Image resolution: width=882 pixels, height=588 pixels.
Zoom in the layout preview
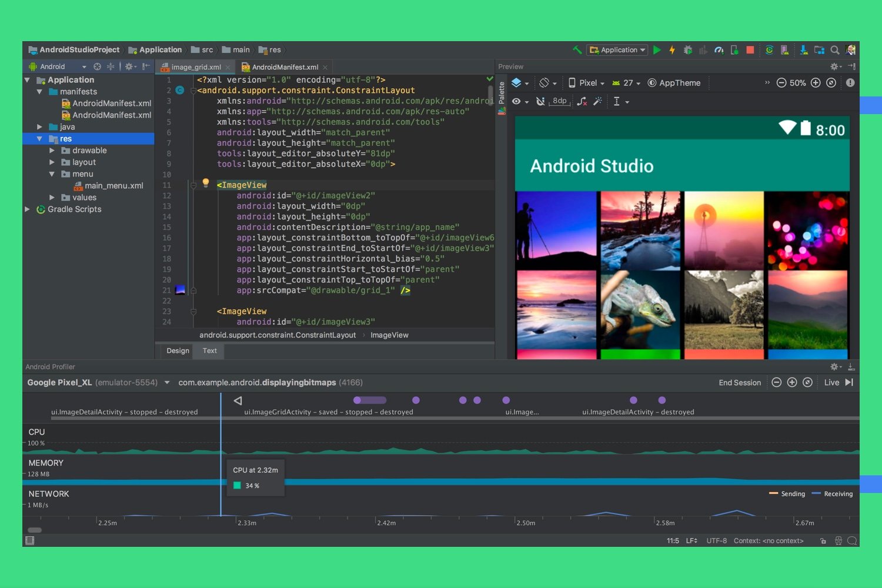pyautogui.click(x=816, y=83)
